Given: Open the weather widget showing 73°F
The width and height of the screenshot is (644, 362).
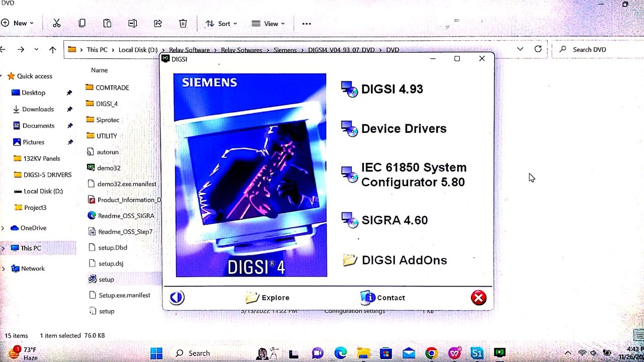Looking at the screenshot, I should coord(24,353).
